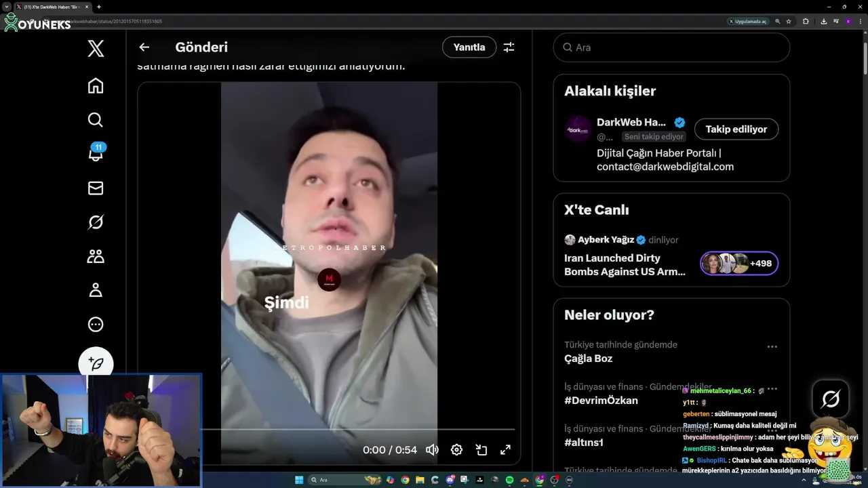
Task: Open the Iran Launched Dirty Bombs space
Action: coord(625,264)
